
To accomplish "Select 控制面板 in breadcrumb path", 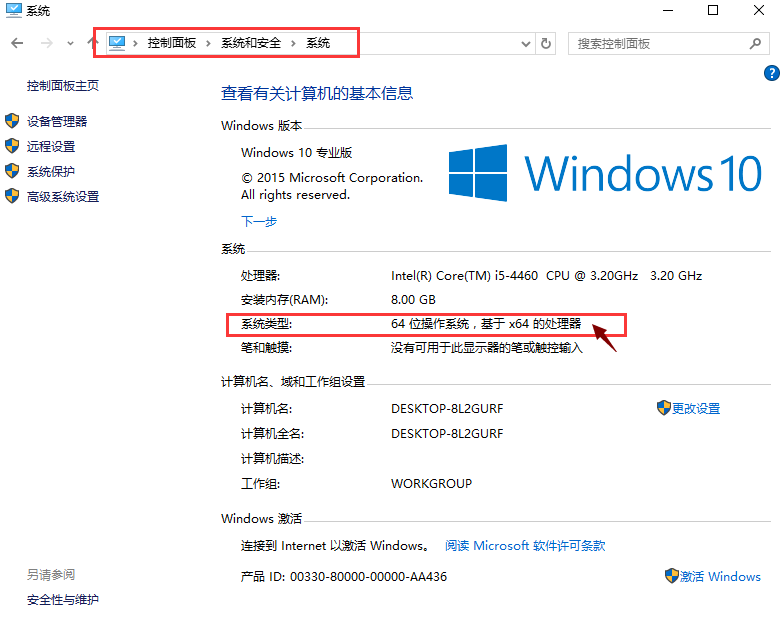I will 172,43.
